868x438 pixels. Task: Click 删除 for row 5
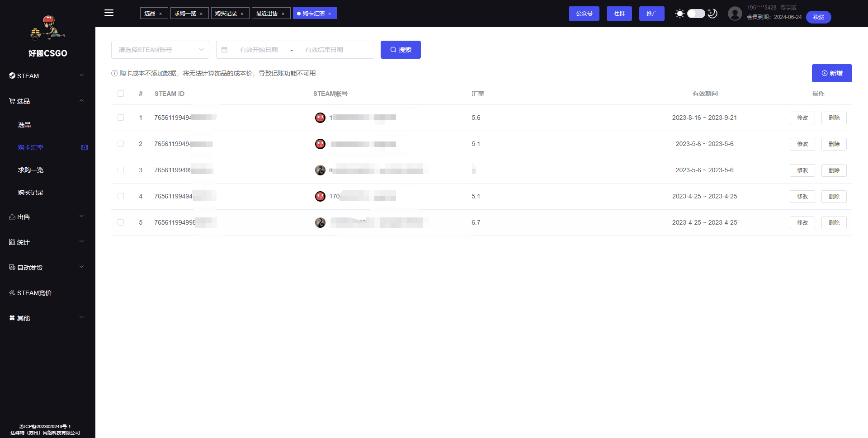coord(834,223)
